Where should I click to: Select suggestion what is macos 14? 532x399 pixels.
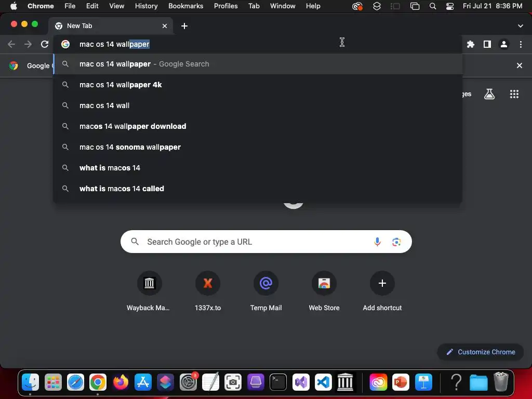point(258,168)
